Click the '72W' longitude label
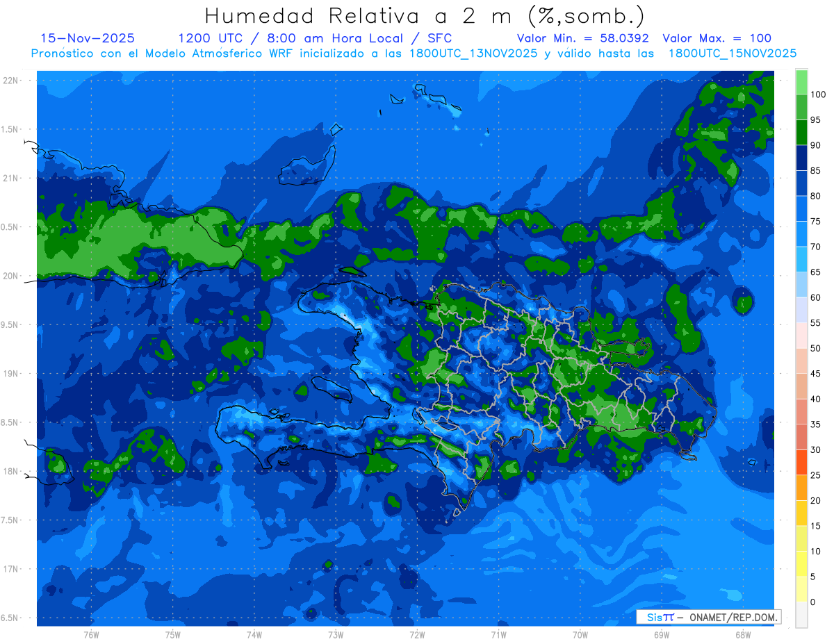 (417, 634)
